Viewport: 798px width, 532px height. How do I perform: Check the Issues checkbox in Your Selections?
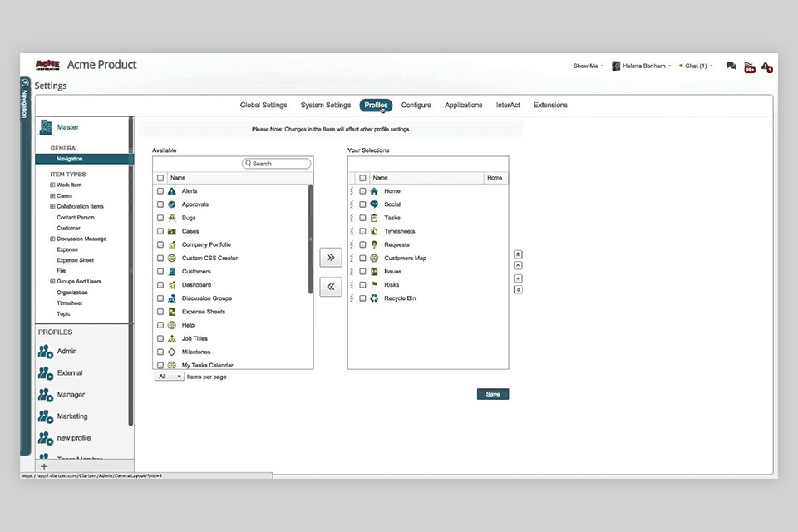pyautogui.click(x=362, y=271)
